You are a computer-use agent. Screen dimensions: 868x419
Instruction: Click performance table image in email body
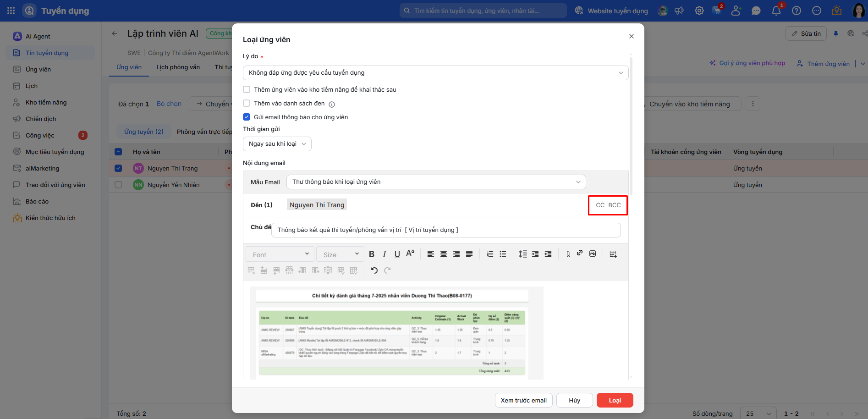point(397,333)
